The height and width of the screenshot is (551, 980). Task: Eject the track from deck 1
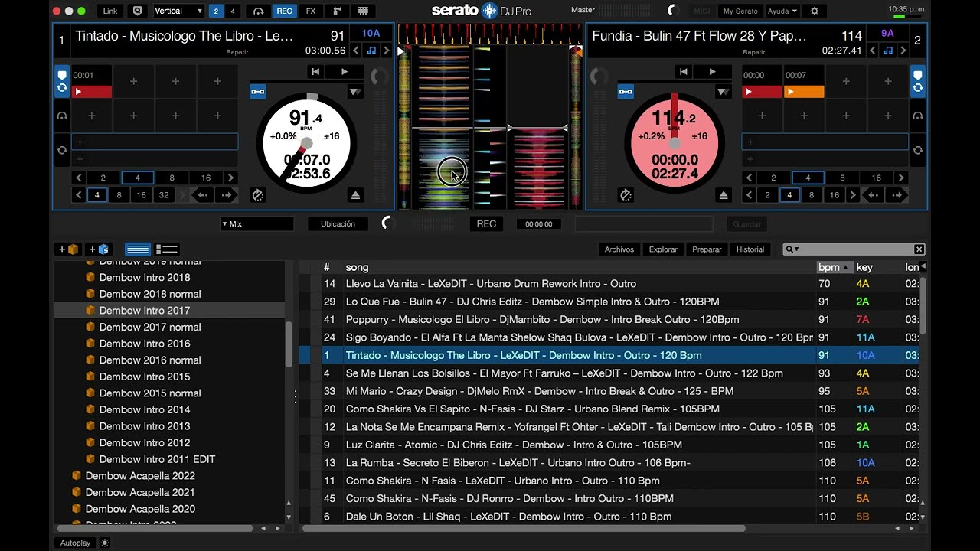click(x=355, y=195)
